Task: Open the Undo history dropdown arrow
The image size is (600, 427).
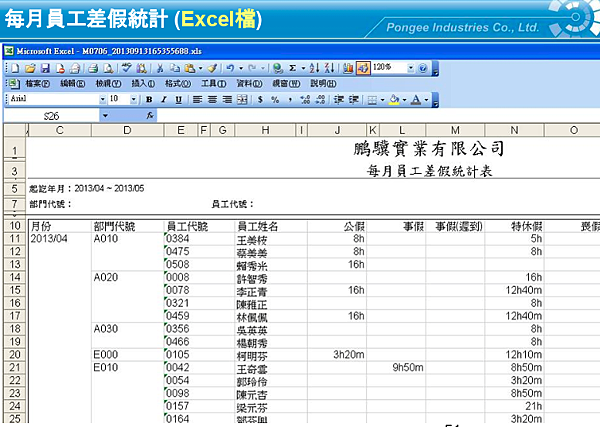Action: coord(241,68)
